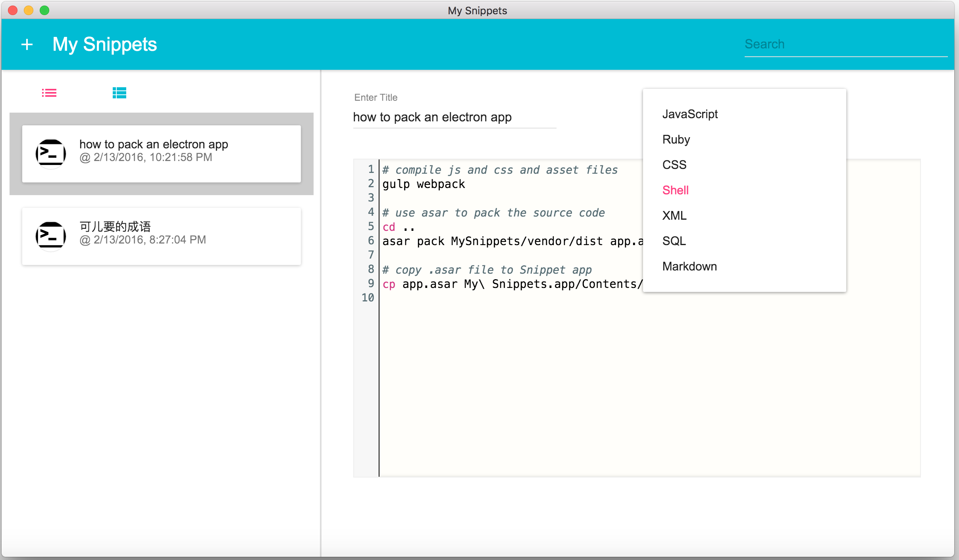Switch to the teal detailed list view icon
This screenshot has width=959, height=560.
coord(119,93)
